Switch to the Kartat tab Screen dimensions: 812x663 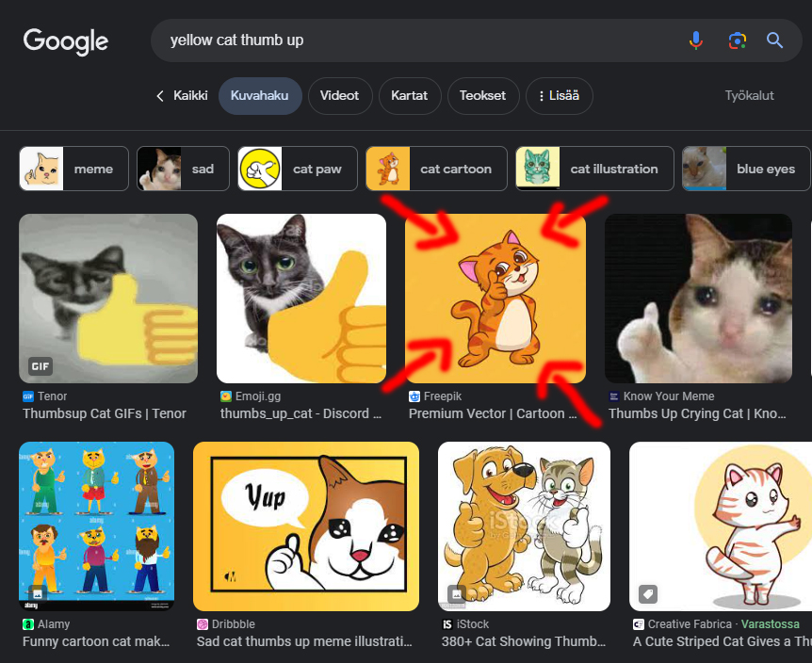pyautogui.click(x=410, y=96)
